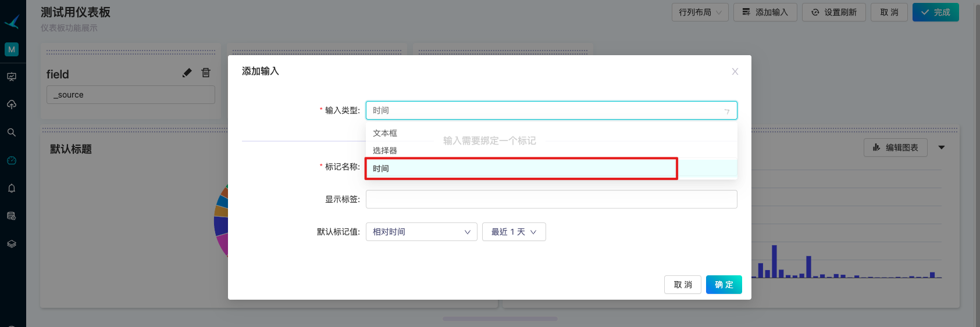Screen dimensions: 980x327
Task: Close the 添加输入 dialog with X
Action: click(735, 71)
